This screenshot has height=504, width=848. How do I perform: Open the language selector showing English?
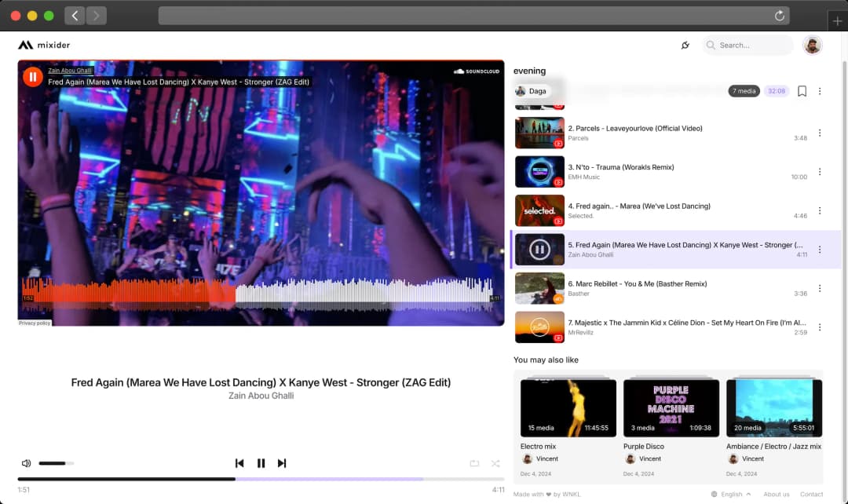click(x=729, y=494)
